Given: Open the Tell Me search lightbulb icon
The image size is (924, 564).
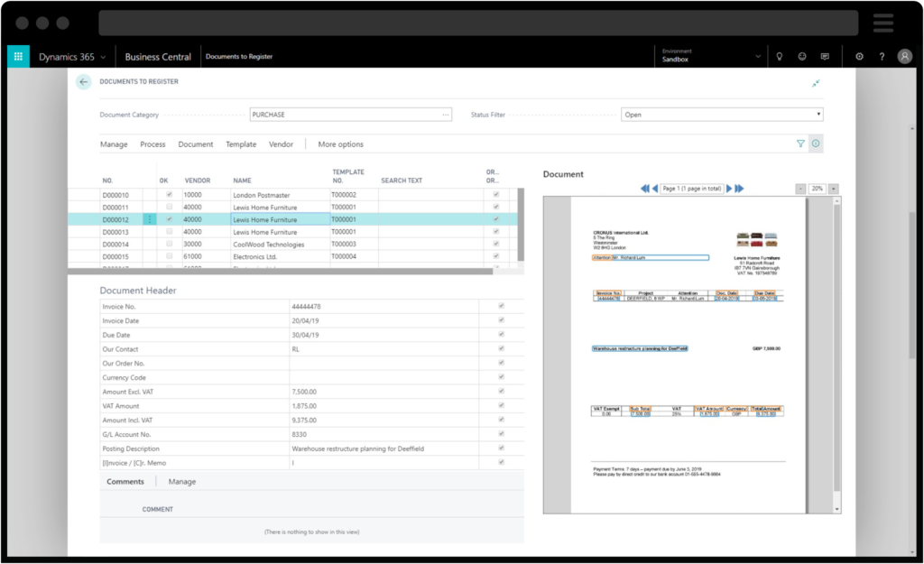Looking at the screenshot, I should click(x=780, y=56).
